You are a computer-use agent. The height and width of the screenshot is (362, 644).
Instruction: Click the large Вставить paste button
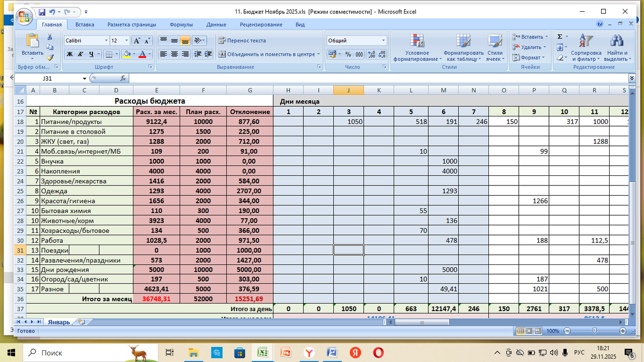pyautogui.click(x=33, y=47)
